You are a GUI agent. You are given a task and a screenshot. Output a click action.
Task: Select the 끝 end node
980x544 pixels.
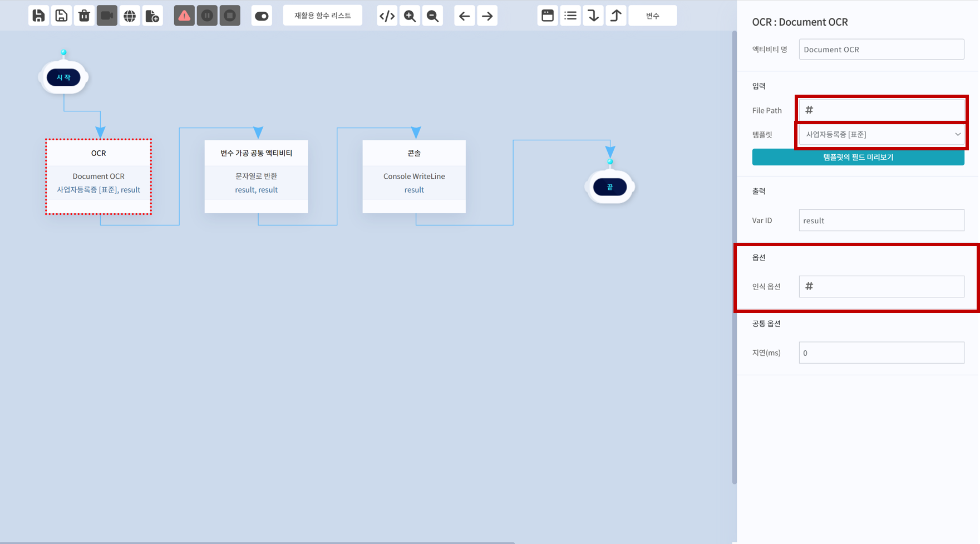(x=610, y=187)
